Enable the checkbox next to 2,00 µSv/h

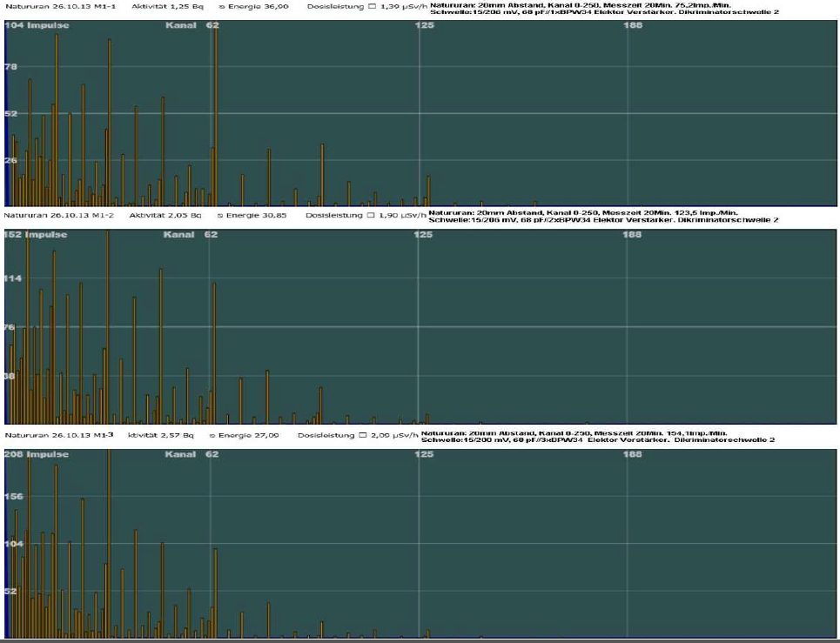pyautogui.click(x=362, y=435)
